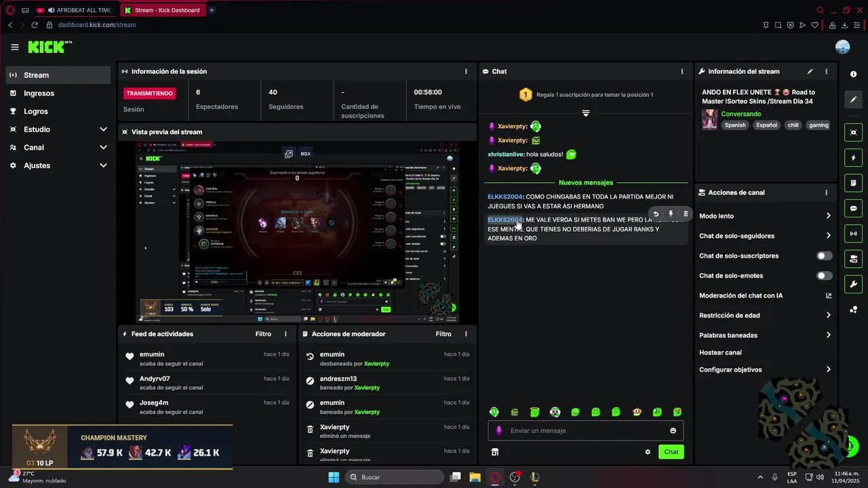Toggle broadcast session info icon in right sidebar
The image size is (868, 488).
point(854,234)
